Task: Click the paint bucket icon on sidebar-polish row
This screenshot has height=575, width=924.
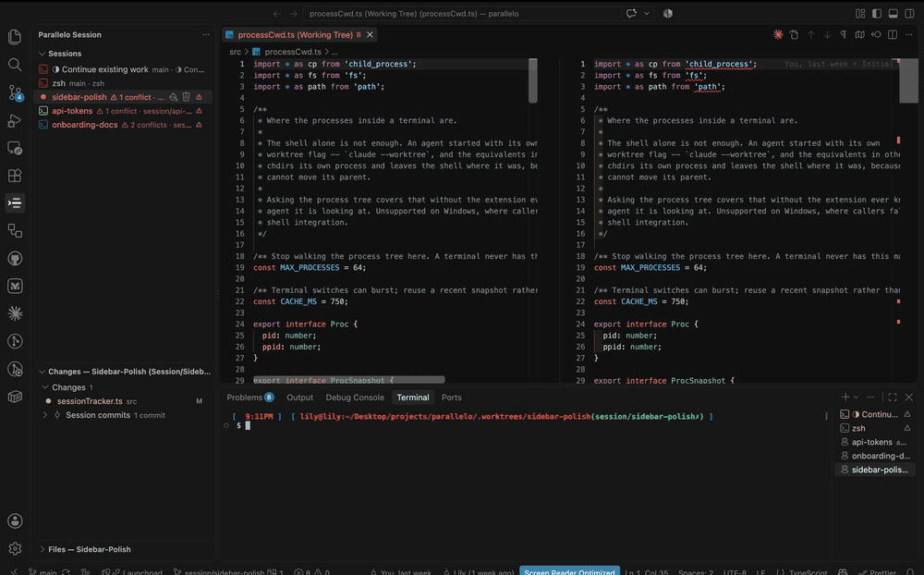Action: tap(174, 97)
